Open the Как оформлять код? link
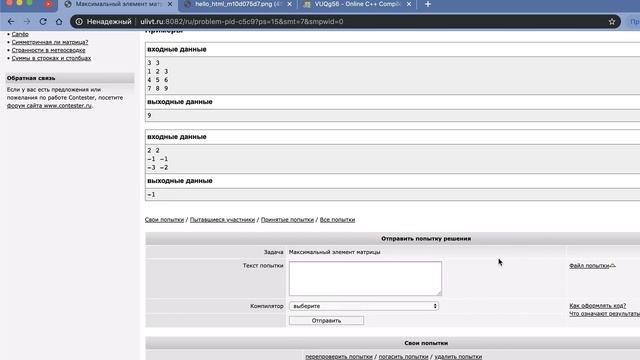Viewport: 640px width, 360px height. click(x=598, y=306)
